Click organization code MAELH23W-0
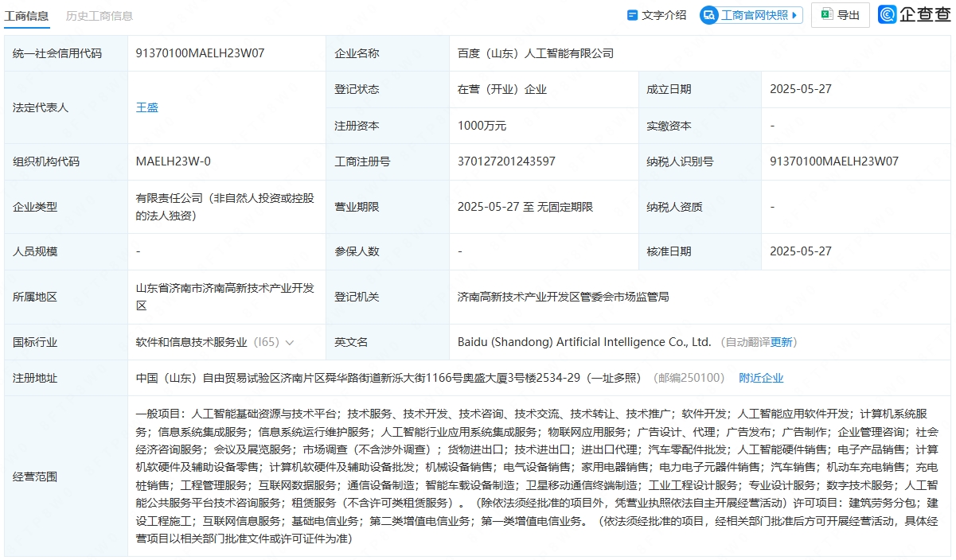This screenshot has height=560, width=956. click(174, 161)
